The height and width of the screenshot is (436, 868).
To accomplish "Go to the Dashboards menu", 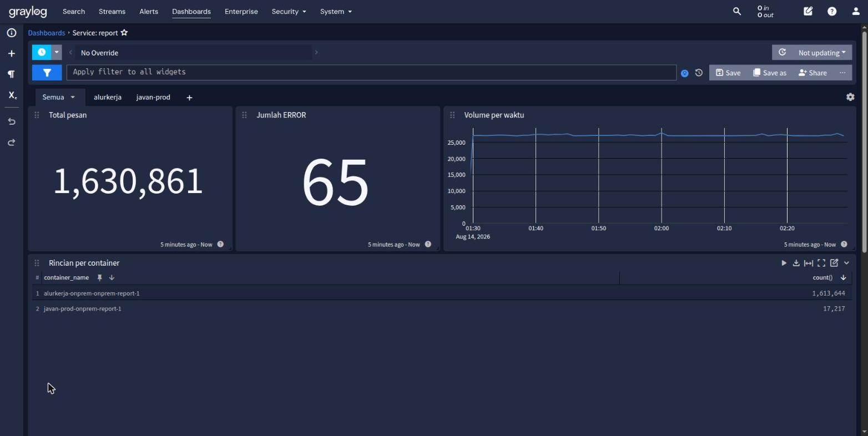I will tap(191, 12).
